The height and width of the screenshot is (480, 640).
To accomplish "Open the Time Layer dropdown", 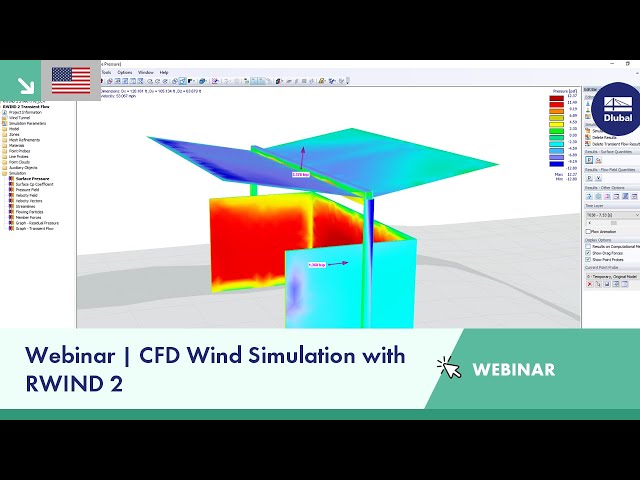I will [612, 215].
